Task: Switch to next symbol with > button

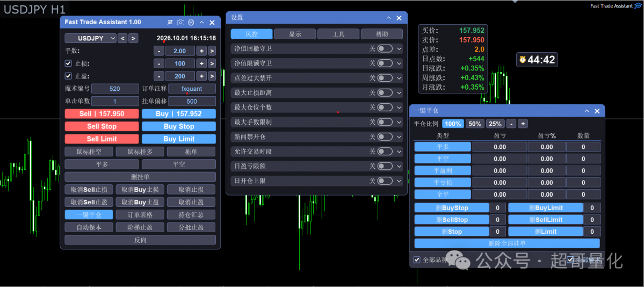Action: [x=133, y=38]
